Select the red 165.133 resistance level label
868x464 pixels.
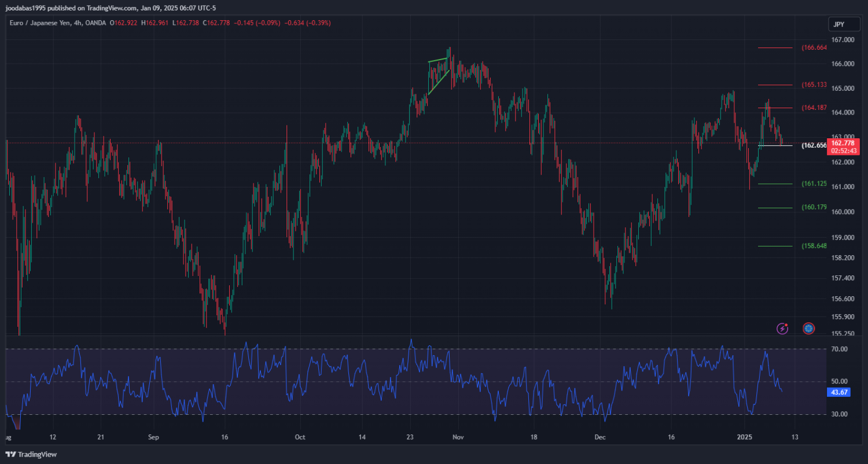(x=814, y=85)
